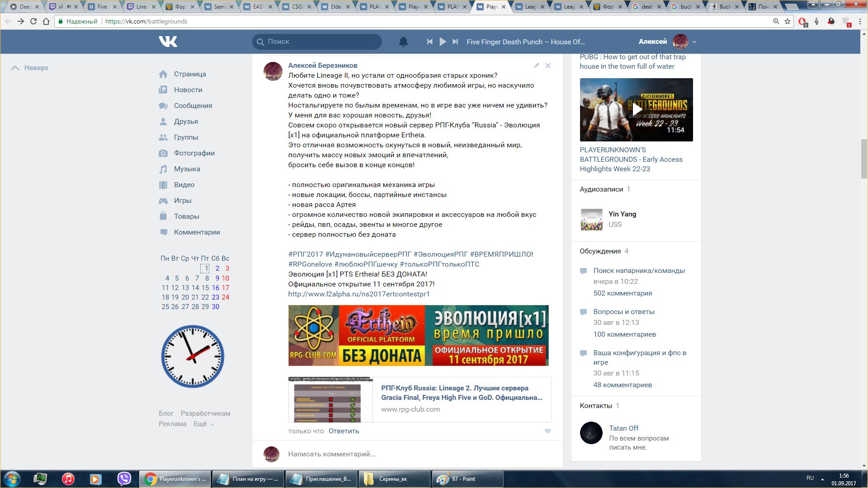
Task: Open notifications bell in VK header
Action: point(403,42)
